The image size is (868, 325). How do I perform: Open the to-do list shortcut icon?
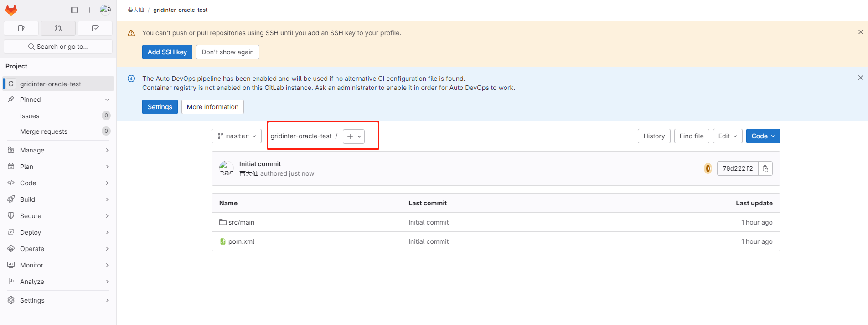[95, 28]
